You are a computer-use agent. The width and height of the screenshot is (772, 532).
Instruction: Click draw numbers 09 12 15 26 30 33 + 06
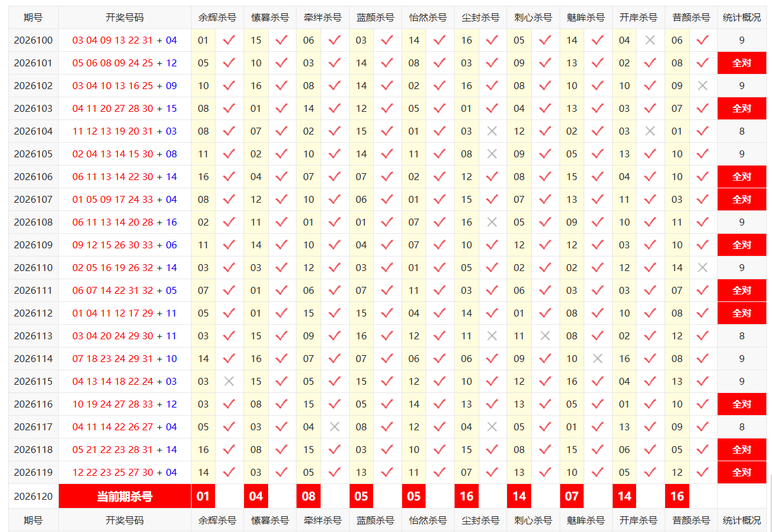(125, 245)
